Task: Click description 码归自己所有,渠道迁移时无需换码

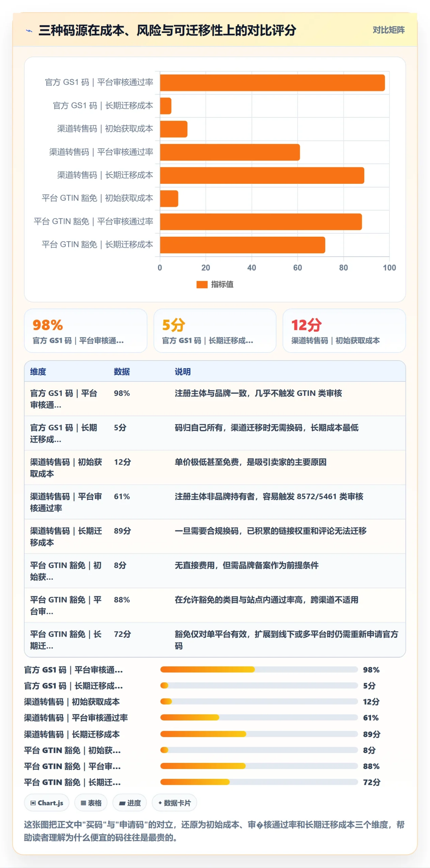Action: click(x=266, y=428)
